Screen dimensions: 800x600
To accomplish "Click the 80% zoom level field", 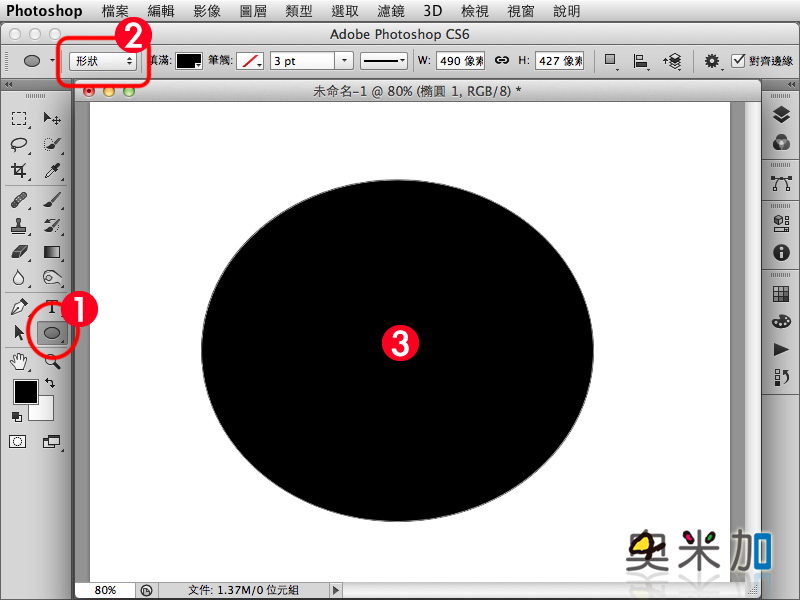I will coord(105,590).
